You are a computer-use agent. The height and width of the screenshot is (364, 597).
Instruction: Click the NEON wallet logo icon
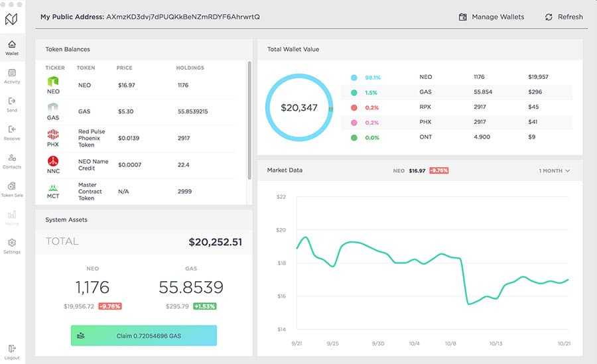[x=11, y=19]
